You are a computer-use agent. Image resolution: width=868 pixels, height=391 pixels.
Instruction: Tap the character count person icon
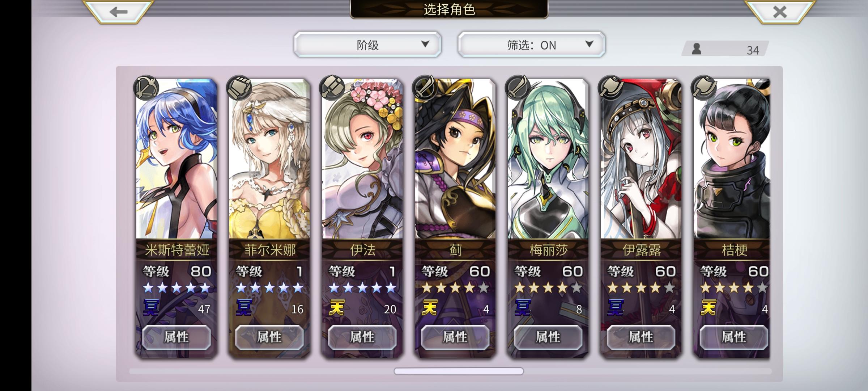(x=697, y=49)
